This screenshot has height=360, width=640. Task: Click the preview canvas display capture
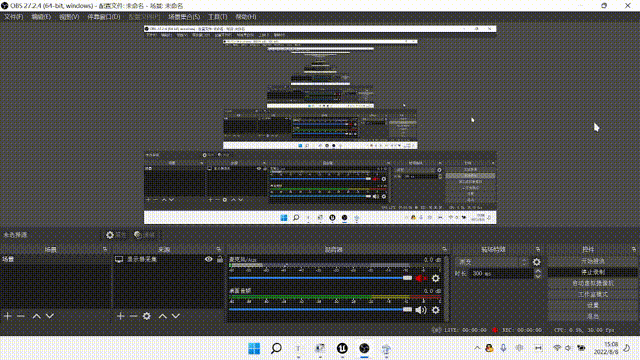(320, 124)
